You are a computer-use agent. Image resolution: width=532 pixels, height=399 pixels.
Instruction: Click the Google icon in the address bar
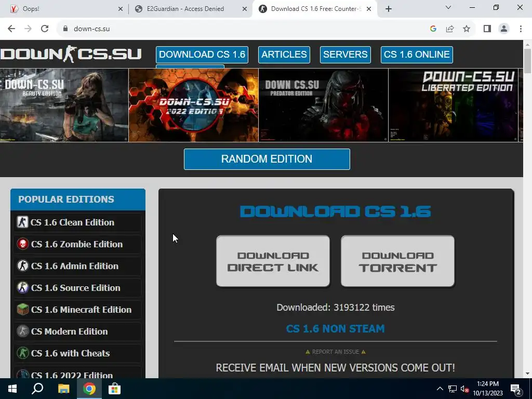(433, 29)
